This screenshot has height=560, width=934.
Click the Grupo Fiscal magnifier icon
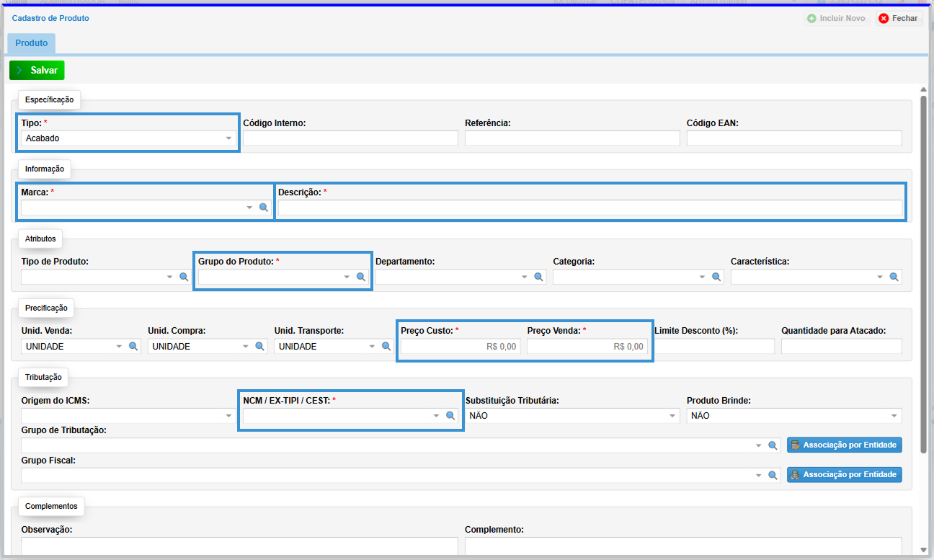coord(773,476)
